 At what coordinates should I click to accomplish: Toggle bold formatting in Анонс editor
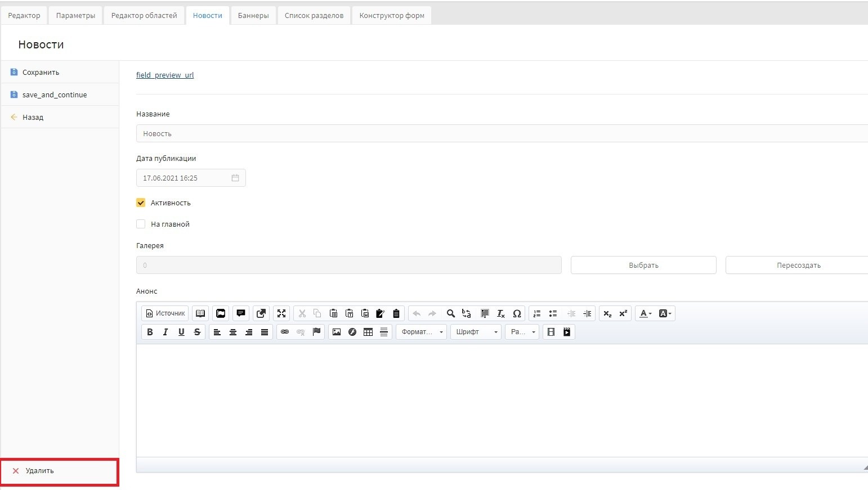[x=150, y=332]
